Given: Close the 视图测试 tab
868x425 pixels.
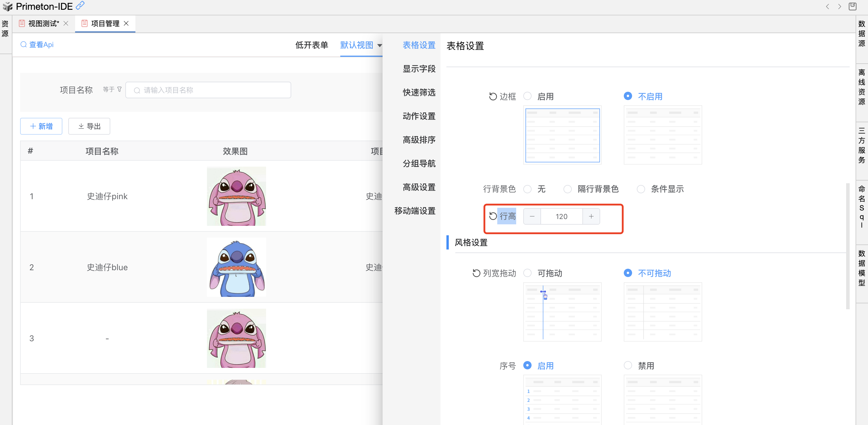Looking at the screenshot, I should 66,23.
